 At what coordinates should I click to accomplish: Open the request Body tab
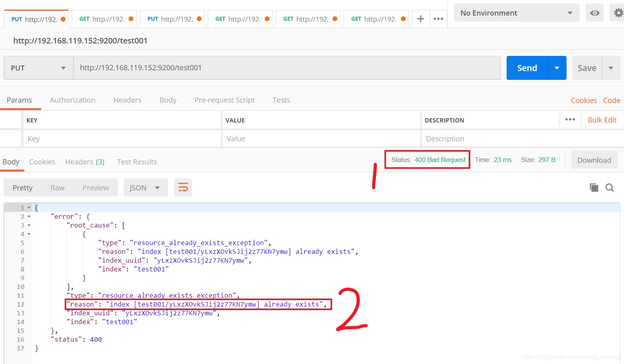coord(168,100)
